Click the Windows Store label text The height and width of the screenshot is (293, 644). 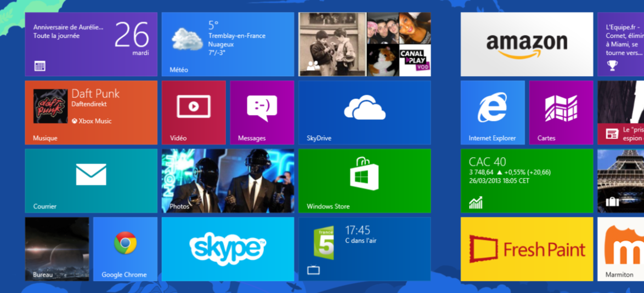328,206
